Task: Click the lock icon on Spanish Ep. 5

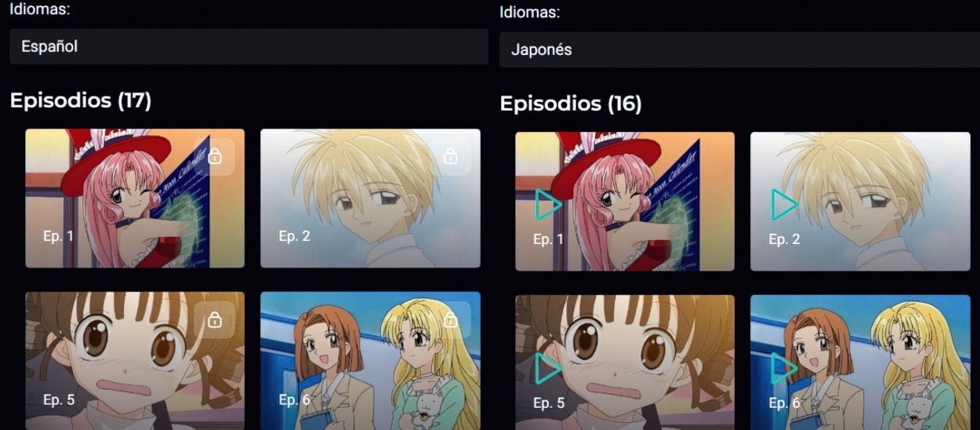Action: tap(215, 319)
